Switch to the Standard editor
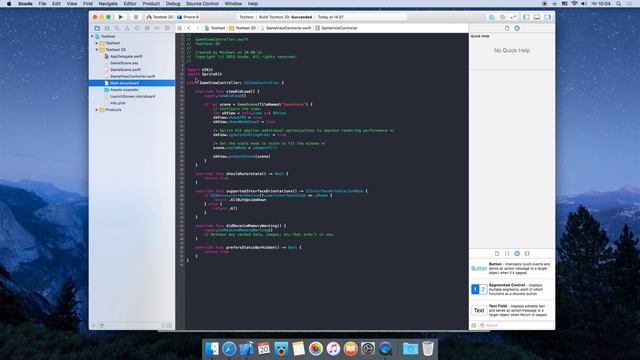Image resolution: width=640 pixels, height=360 pixels. click(x=492, y=17)
